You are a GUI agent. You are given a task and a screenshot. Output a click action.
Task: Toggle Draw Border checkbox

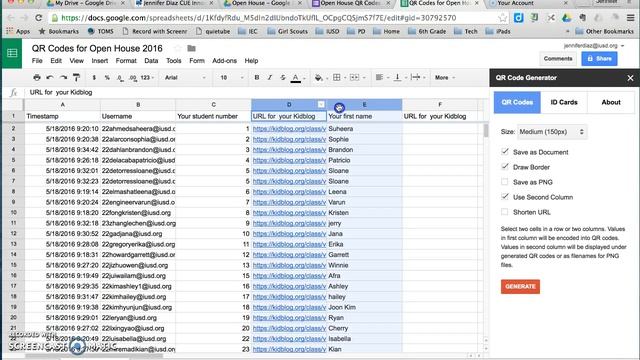pos(505,167)
